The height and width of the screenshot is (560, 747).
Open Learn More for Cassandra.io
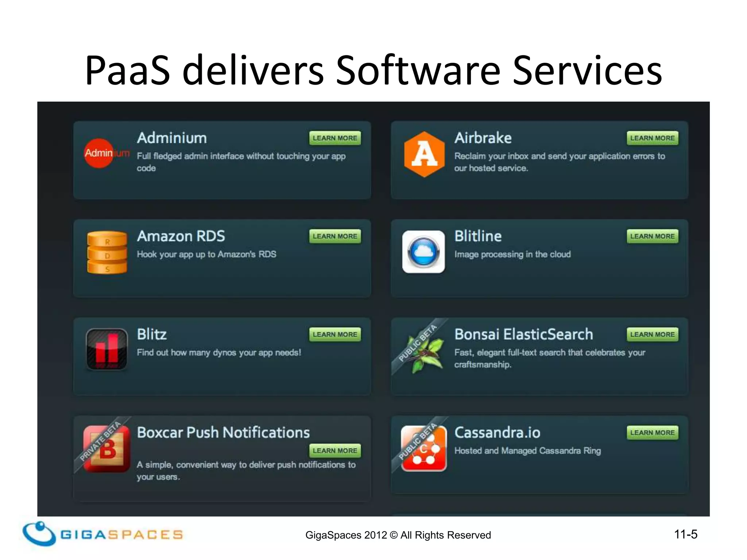pyautogui.click(x=653, y=432)
